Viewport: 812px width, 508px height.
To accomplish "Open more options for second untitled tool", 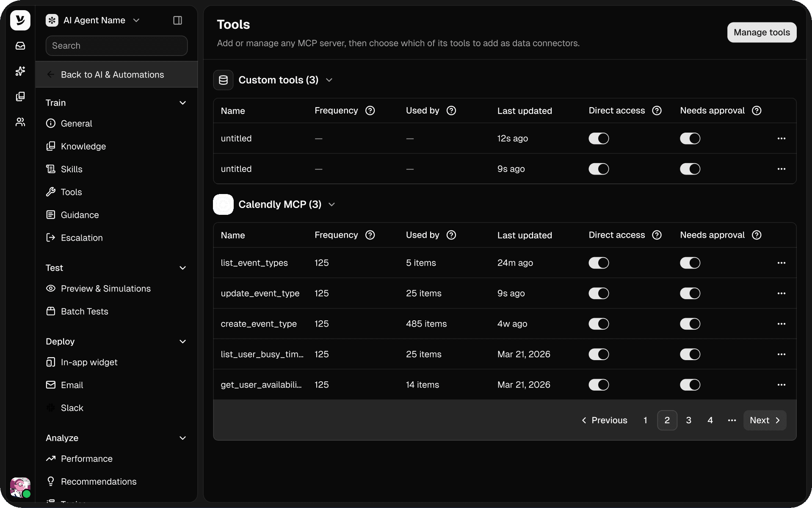I will pyautogui.click(x=782, y=169).
